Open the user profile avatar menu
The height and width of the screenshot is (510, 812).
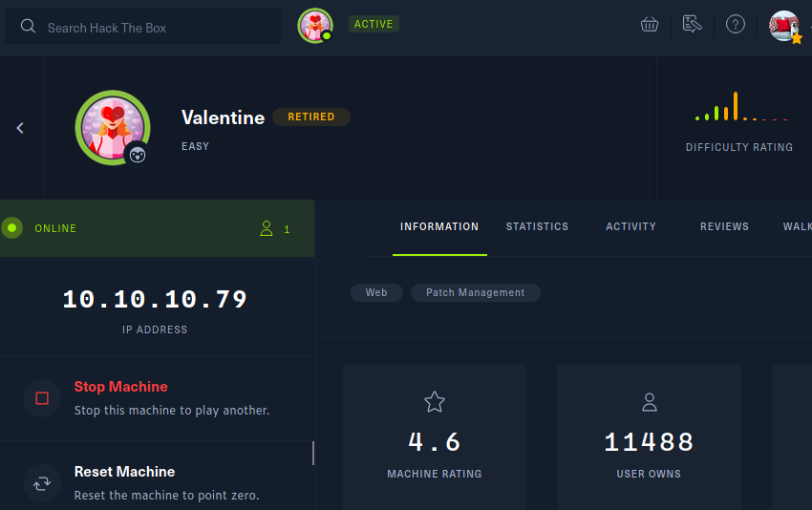pyautogui.click(x=785, y=26)
